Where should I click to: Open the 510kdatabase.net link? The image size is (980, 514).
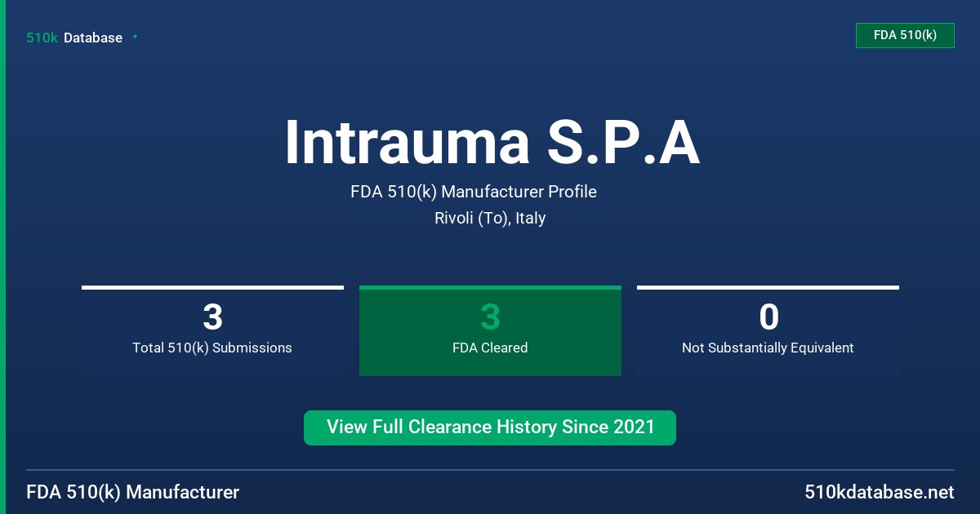coord(879,492)
